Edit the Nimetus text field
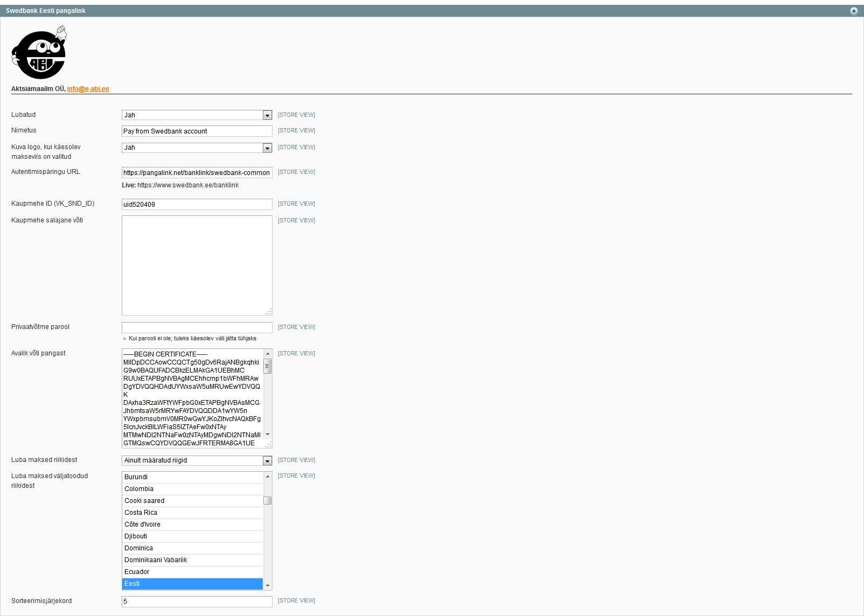This screenshot has height=616, width=864. click(197, 131)
